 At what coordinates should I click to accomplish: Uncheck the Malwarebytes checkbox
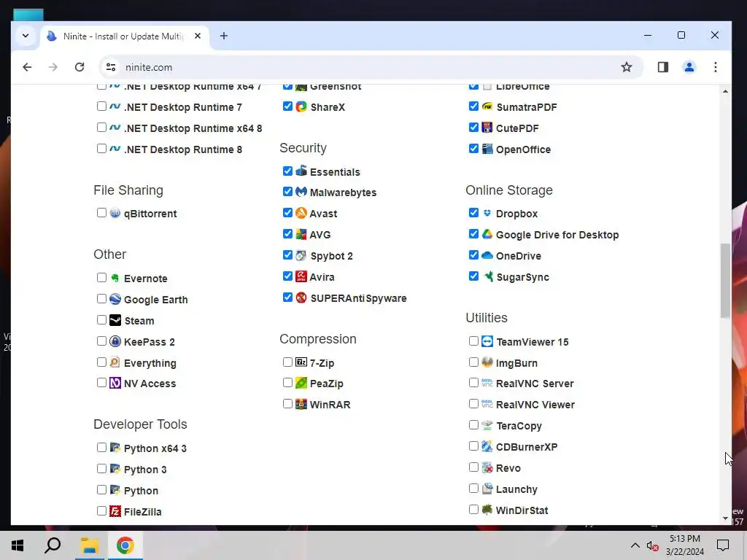pyautogui.click(x=287, y=192)
